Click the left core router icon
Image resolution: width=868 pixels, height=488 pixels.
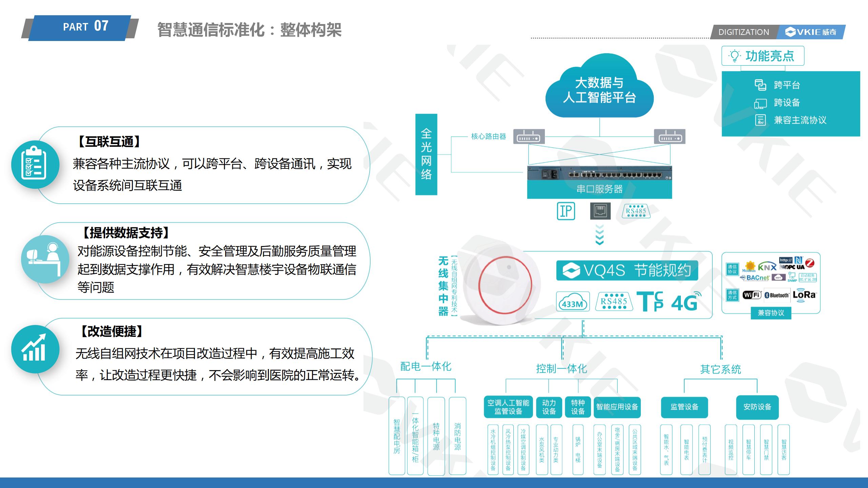click(529, 137)
